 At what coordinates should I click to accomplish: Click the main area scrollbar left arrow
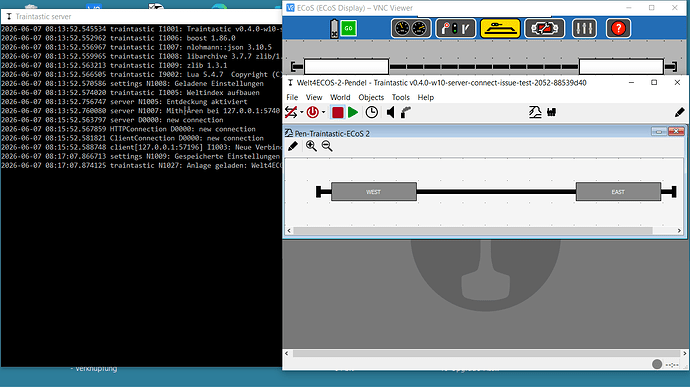pos(287,353)
